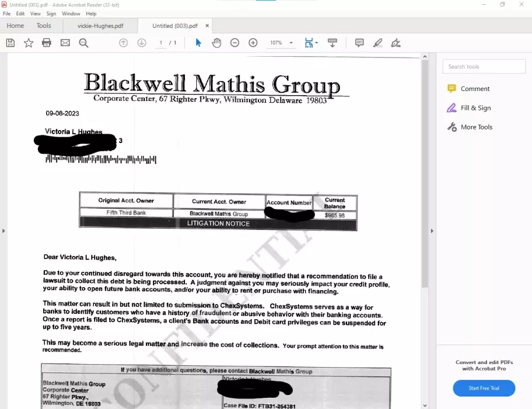Open the Help menu
Viewport: 532px width, 409px height.
point(91,14)
